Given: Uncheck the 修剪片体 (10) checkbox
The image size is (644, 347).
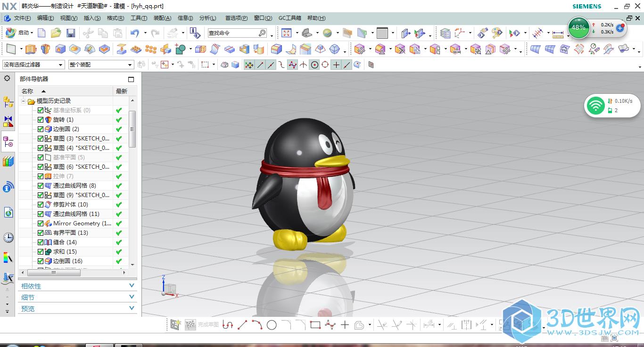Looking at the screenshot, I should [41, 205].
